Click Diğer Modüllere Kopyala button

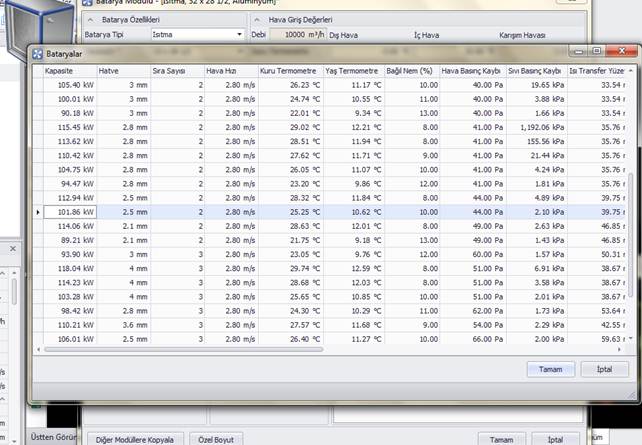pyautogui.click(x=134, y=439)
